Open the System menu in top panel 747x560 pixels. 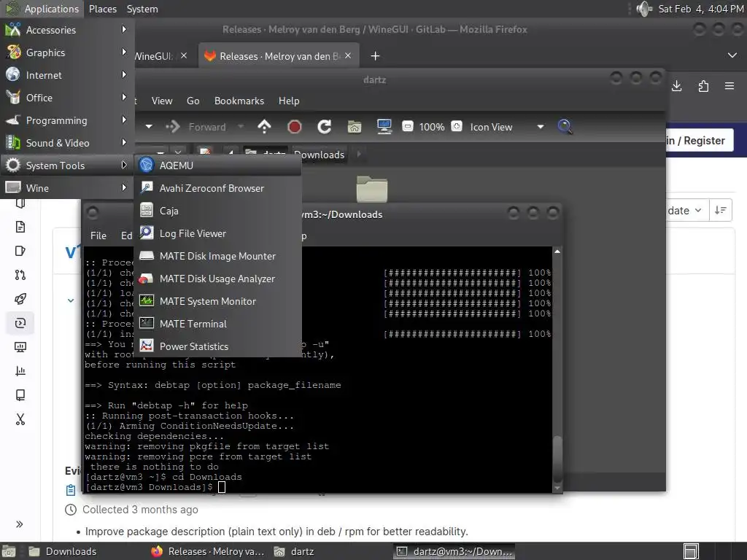click(142, 9)
